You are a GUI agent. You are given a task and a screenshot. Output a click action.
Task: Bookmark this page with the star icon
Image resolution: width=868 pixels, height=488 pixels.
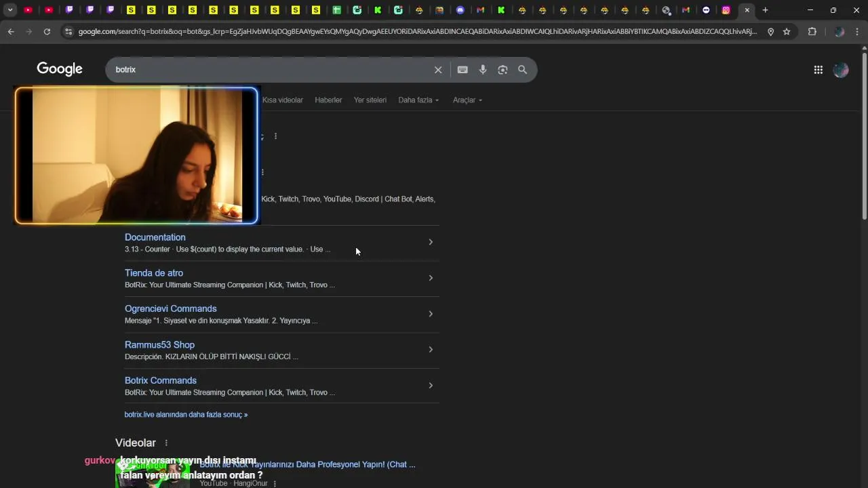(x=787, y=31)
